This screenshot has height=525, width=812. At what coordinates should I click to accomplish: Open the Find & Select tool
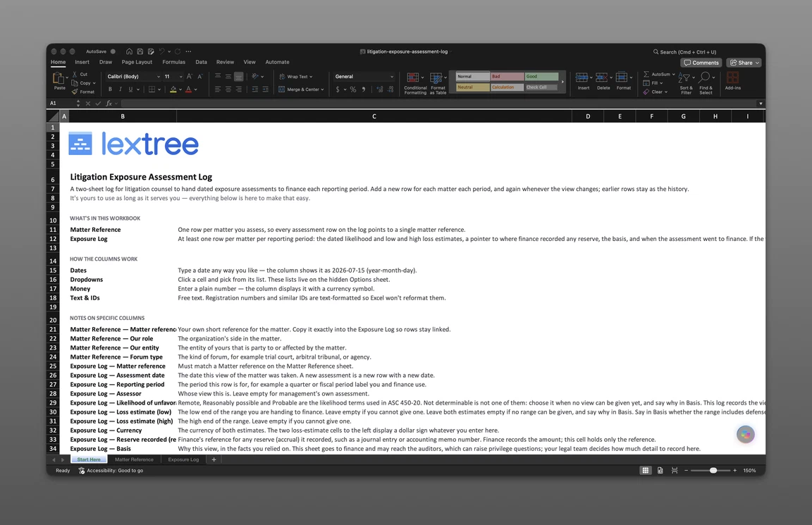[x=705, y=78]
